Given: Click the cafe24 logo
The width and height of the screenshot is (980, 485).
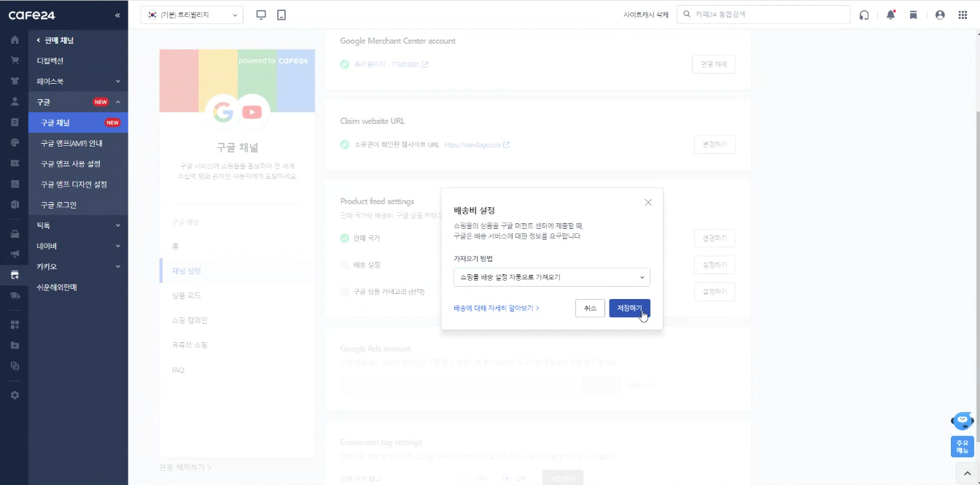Looking at the screenshot, I should point(31,15).
